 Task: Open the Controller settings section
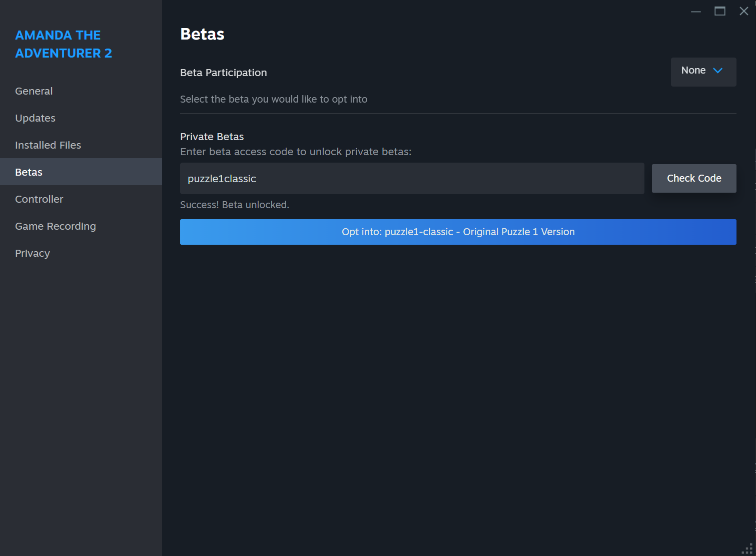click(81, 199)
